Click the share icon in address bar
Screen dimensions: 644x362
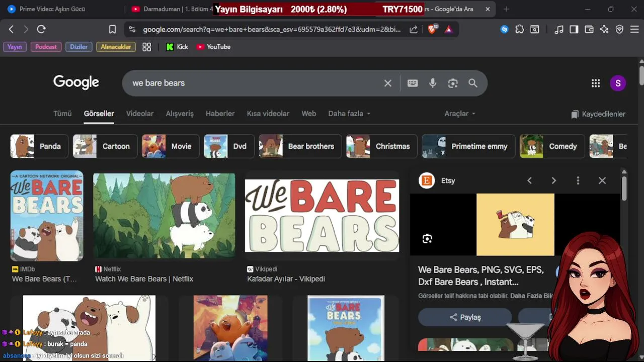414,30
